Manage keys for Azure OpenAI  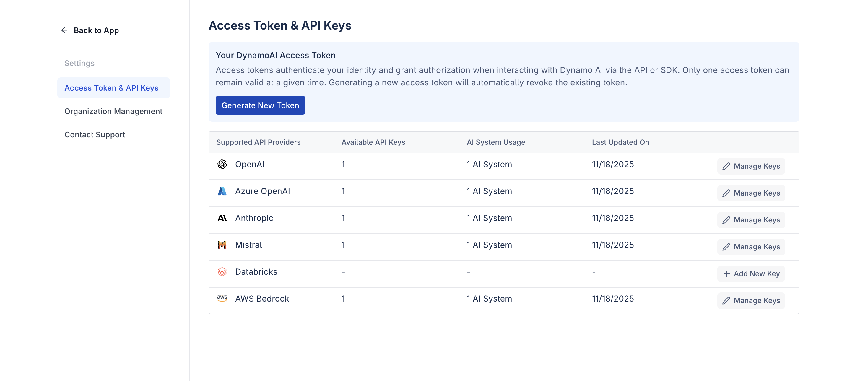click(751, 193)
